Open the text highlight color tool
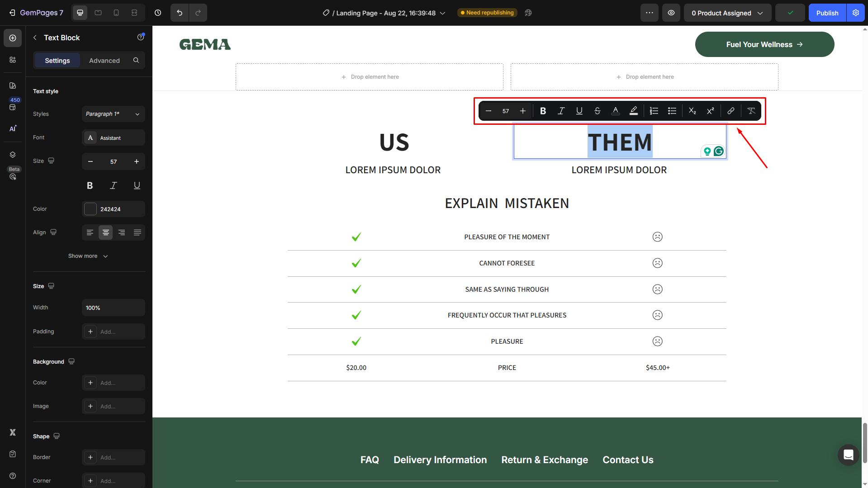Viewport: 868px width, 488px height. (633, 111)
